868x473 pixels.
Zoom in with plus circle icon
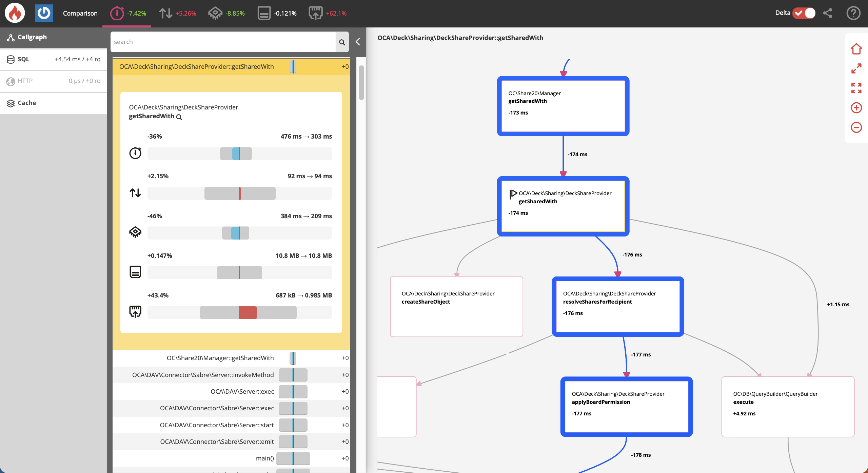[856, 108]
